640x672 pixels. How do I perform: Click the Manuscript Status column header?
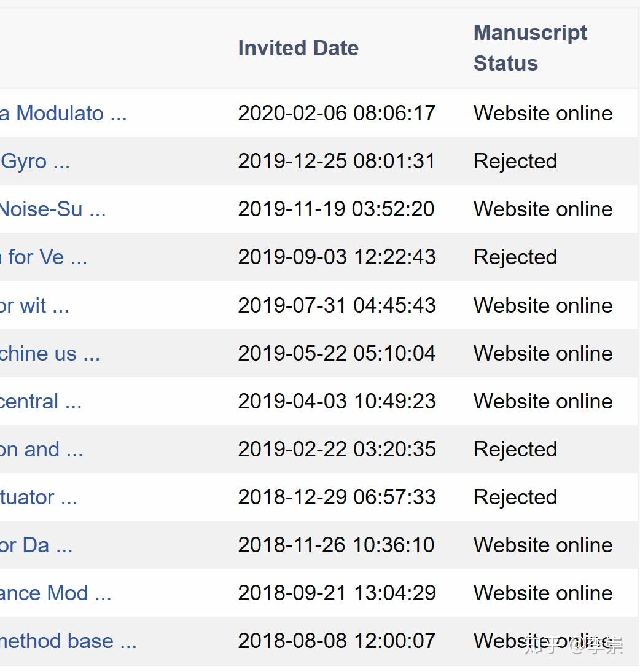click(x=530, y=48)
